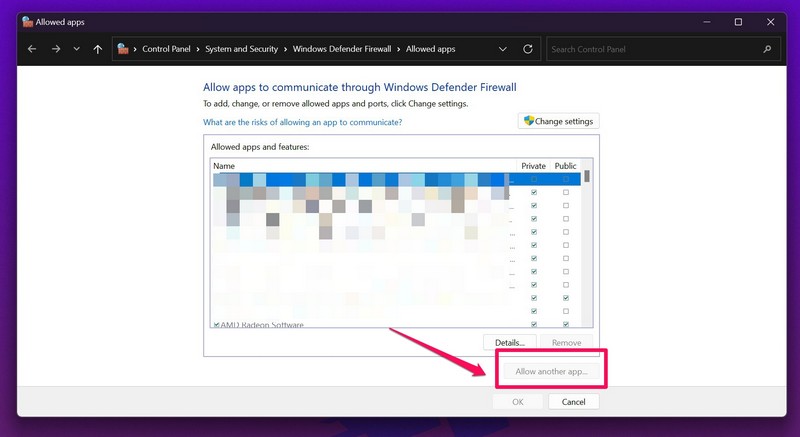Click the Control Panel address bar icon

coord(122,48)
